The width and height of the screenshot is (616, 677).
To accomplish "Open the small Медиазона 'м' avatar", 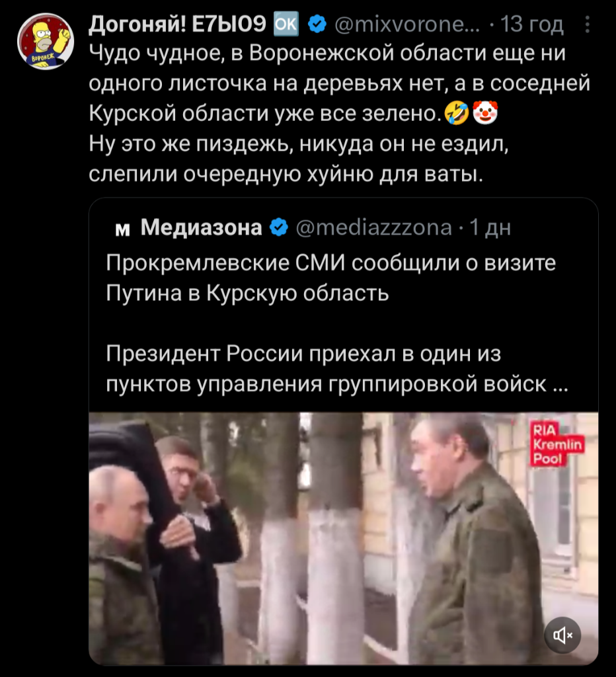I will [123, 229].
